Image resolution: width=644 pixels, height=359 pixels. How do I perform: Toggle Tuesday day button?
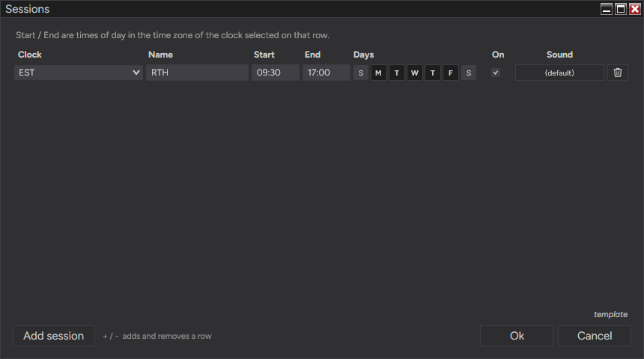(397, 73)
